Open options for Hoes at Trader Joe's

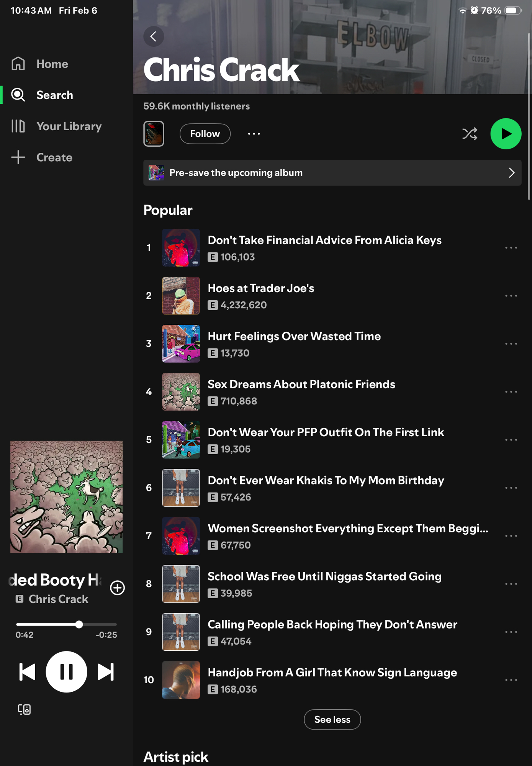click(x=511, y=296)
